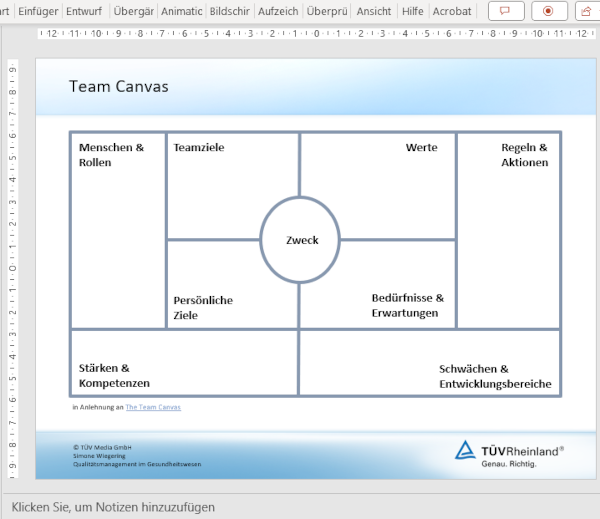Open the Übergänge ribbon tab
This screenshot has width=600, height=519.
(133, 11)
